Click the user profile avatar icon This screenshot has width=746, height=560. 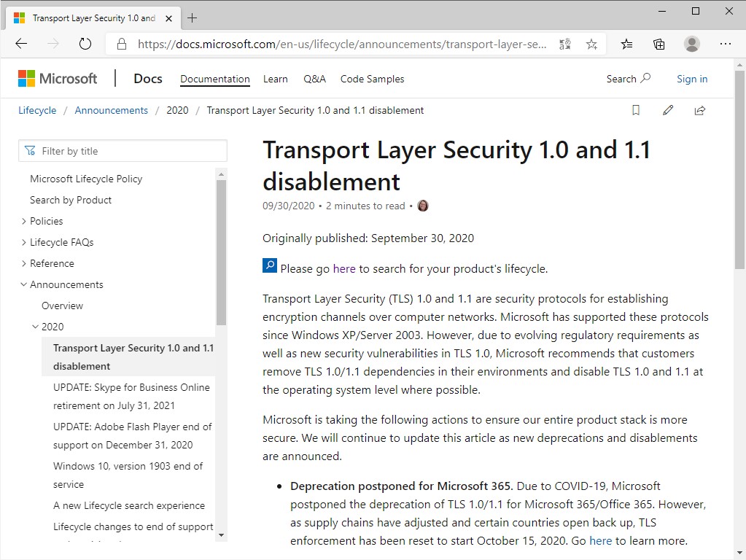[x=692, y=44]
